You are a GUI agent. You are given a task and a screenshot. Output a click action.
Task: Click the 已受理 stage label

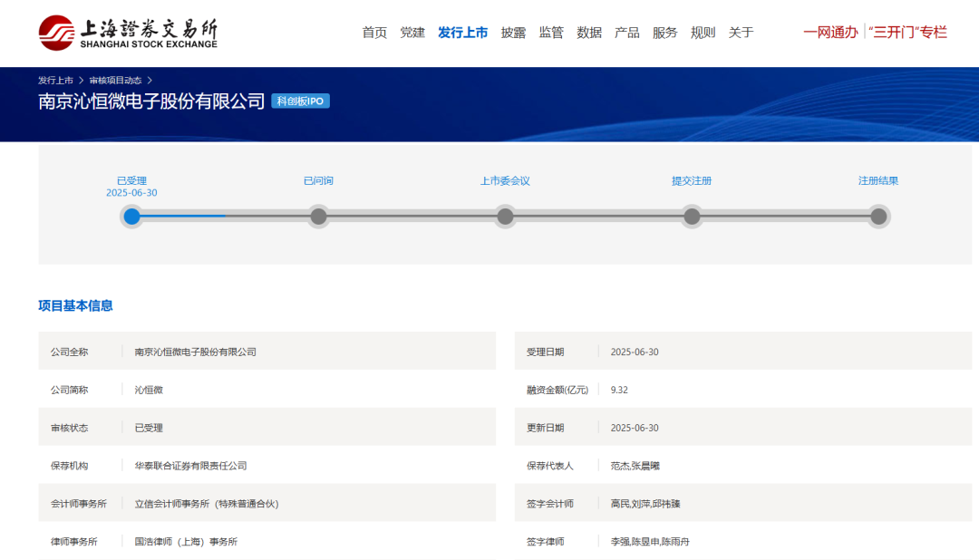[x=131, y=181]
